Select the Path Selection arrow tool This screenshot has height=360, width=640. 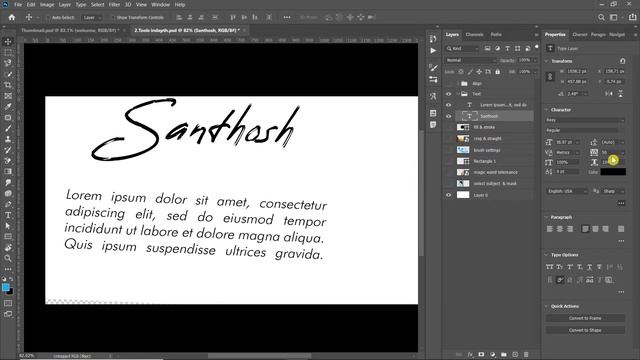8,226
